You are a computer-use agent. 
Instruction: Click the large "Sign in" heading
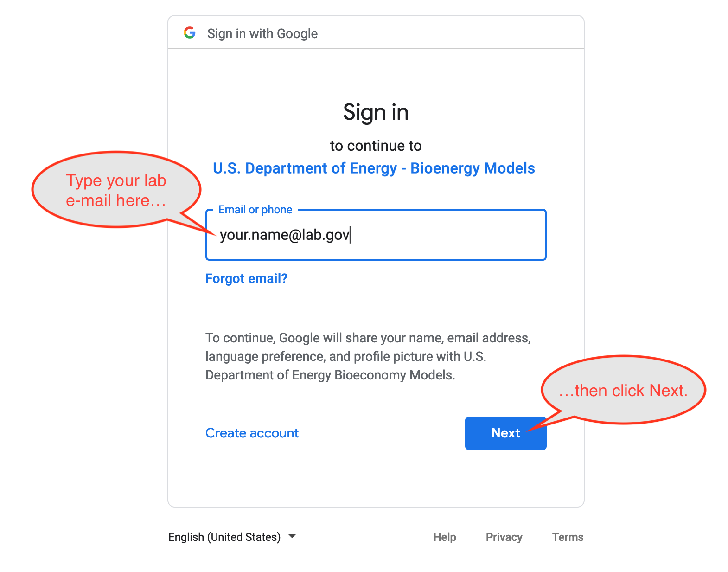[x=376, y=112]
